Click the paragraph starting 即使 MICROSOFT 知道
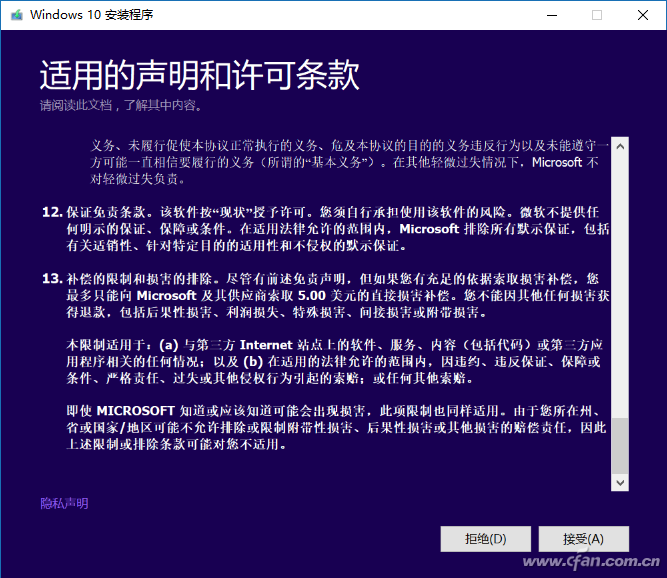The height and width of the screenshot is (578, 667). click(x=336, y=427)
